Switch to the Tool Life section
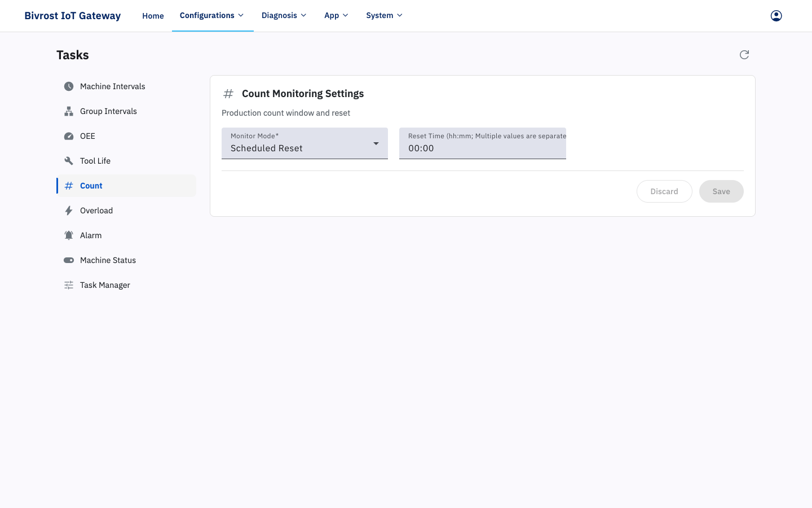812x508 pixels. (126, 161)
